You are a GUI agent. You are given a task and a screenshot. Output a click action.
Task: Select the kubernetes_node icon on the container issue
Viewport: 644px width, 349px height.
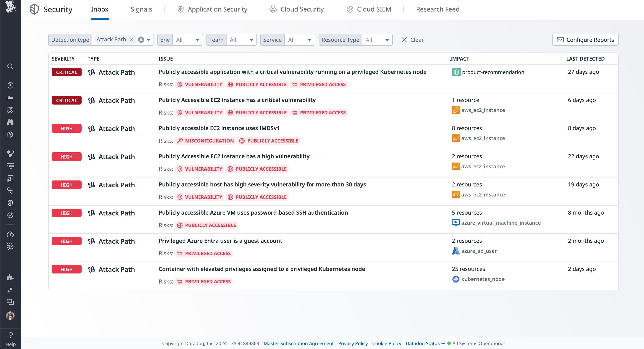point(456,279)
